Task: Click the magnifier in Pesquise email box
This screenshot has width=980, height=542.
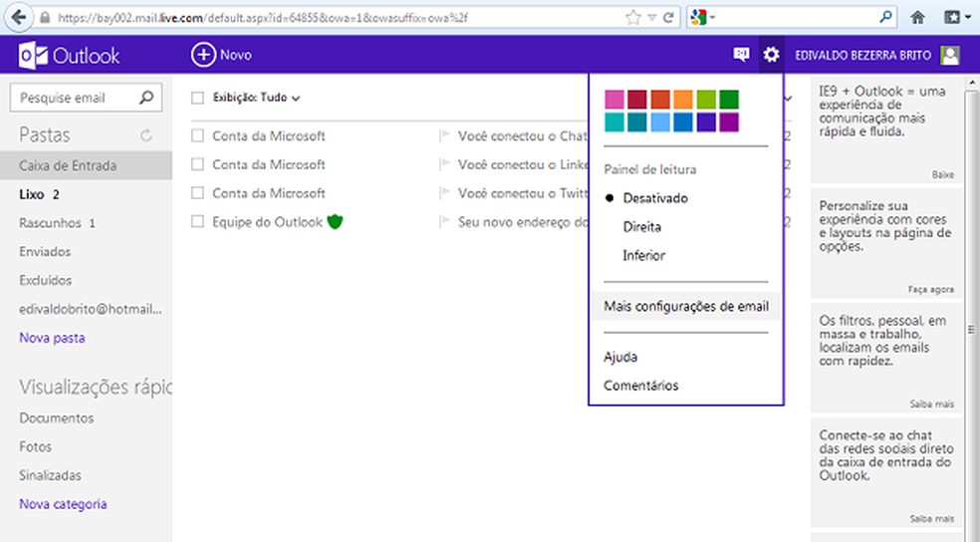Action: coord(146,98)
